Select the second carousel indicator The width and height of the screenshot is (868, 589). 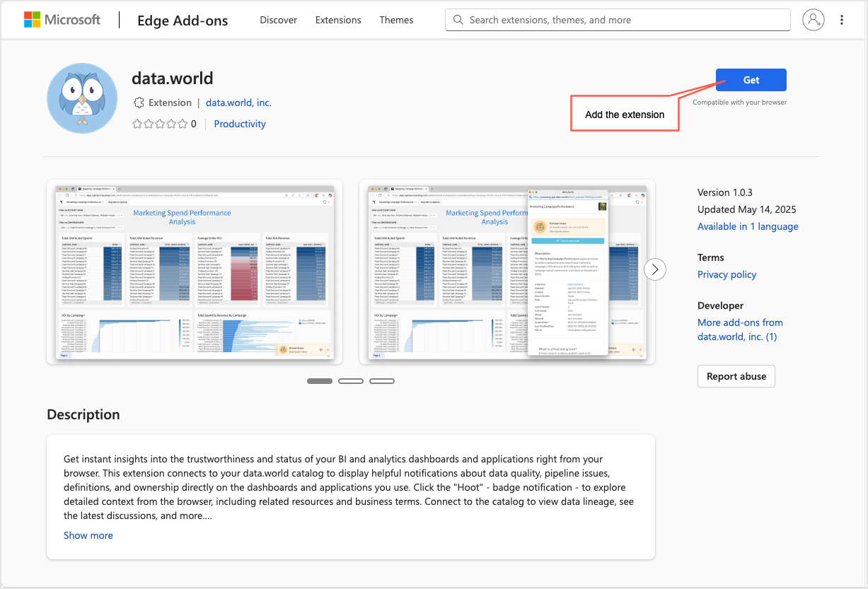[351, 381]
